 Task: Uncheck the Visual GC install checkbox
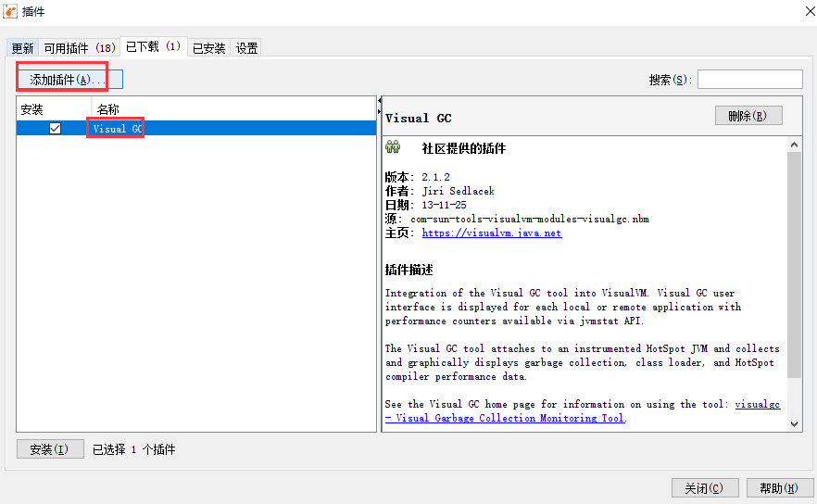(55, 128)
